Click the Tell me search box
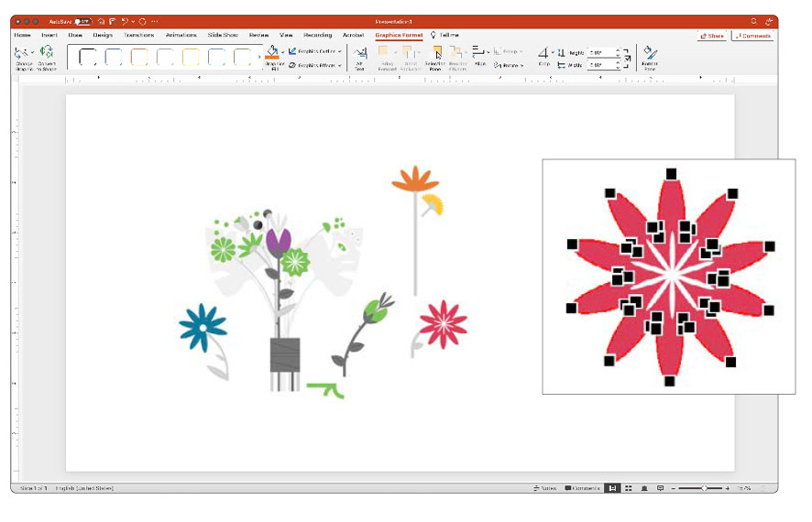 coord(444,35)
